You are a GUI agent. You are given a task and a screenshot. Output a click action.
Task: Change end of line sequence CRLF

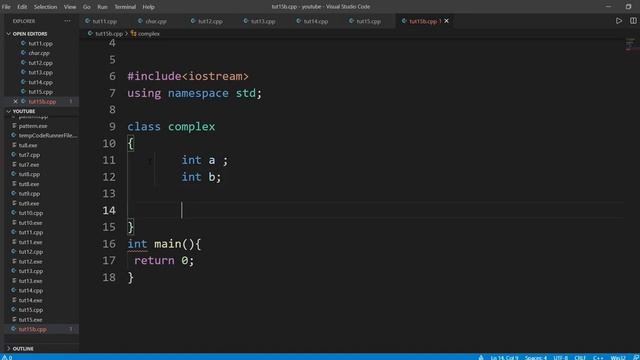pos(580,357)
